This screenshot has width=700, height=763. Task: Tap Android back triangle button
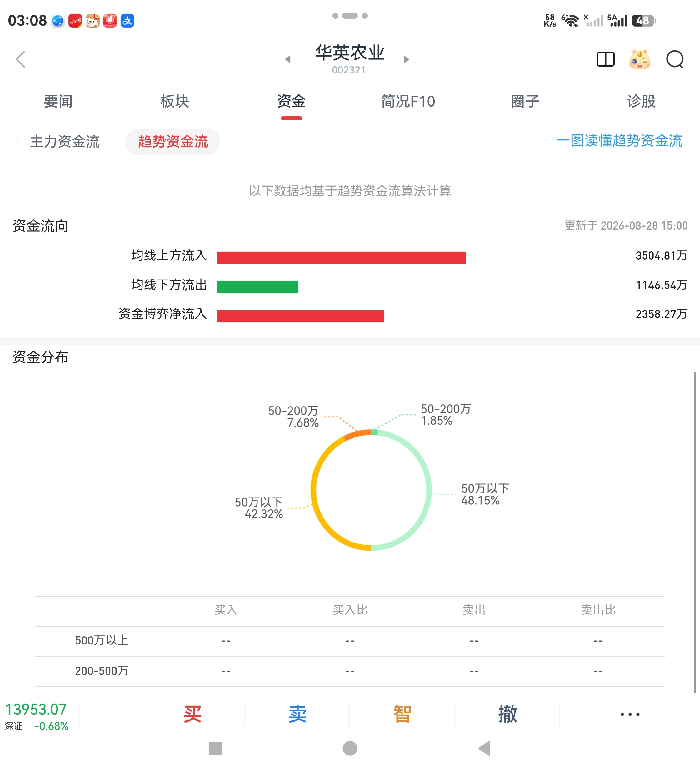pos(484,748)
